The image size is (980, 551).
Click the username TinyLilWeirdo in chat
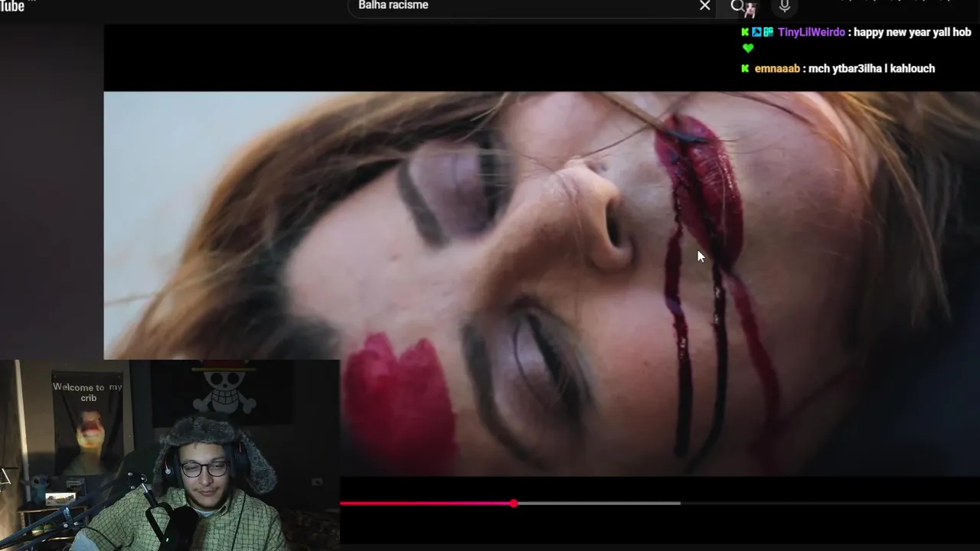(811, 32)
